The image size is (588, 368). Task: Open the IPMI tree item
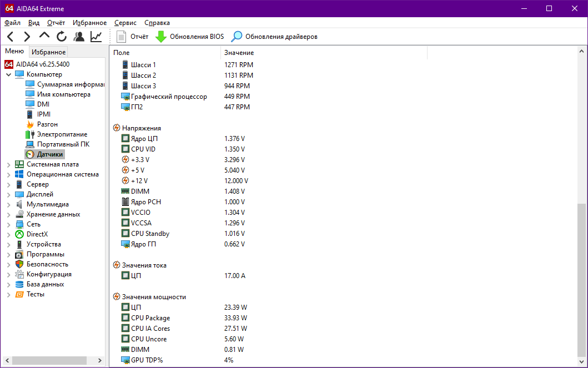pos(38,114)
